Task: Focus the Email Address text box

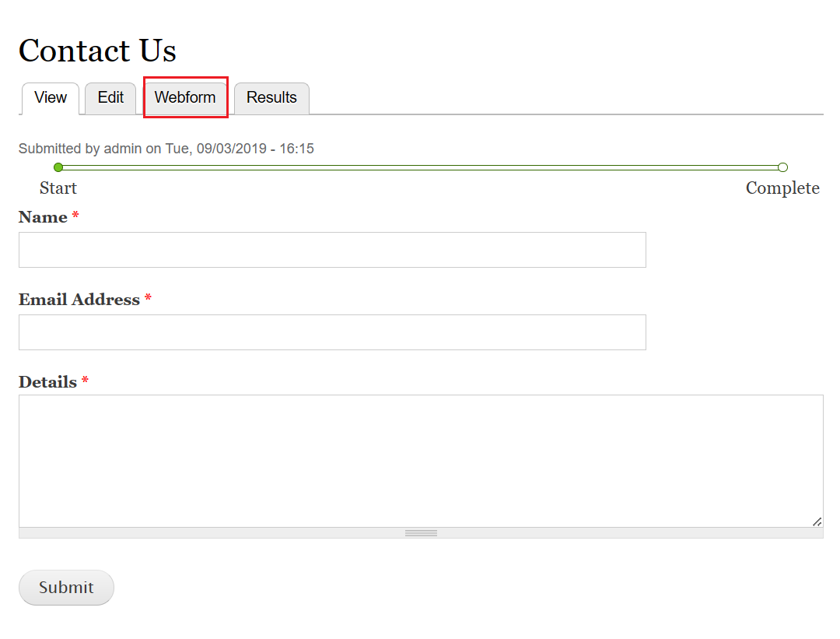Action: tap(332, 332)
